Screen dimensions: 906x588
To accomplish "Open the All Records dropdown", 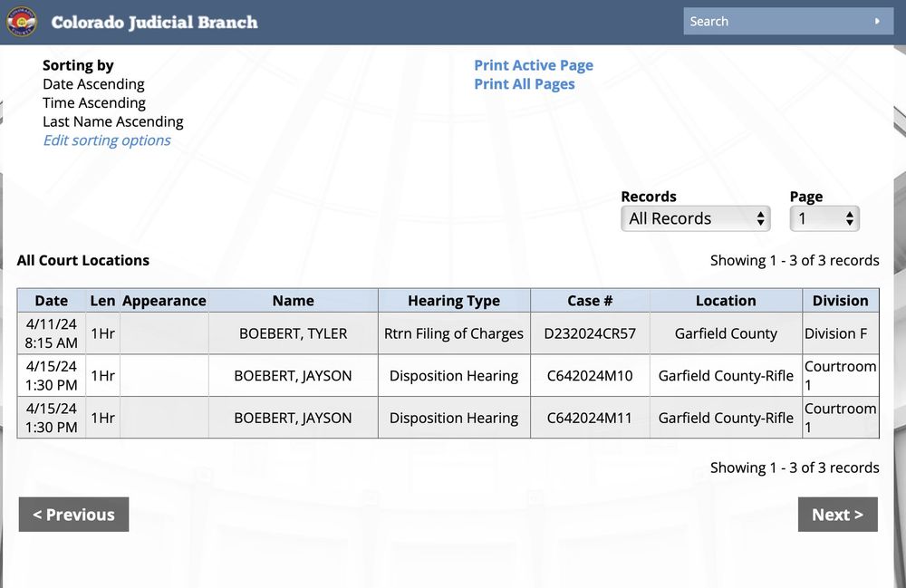I will 696,219.
